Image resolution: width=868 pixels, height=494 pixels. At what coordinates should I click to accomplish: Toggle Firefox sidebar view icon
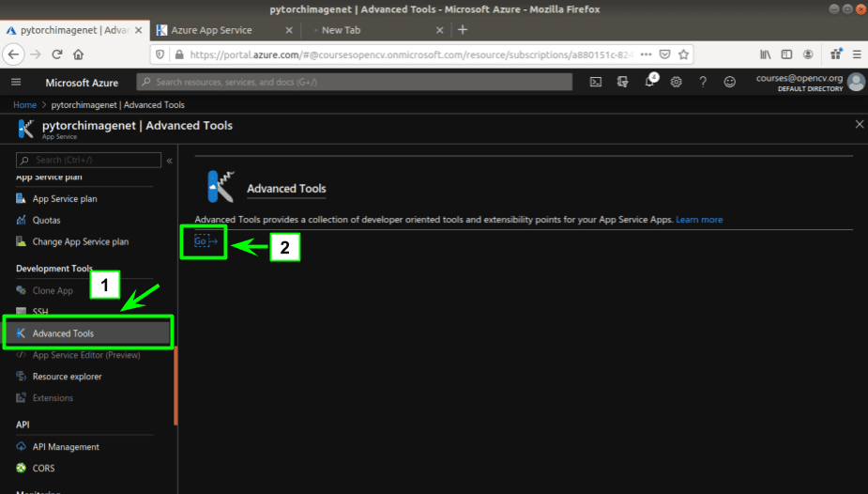786,54
